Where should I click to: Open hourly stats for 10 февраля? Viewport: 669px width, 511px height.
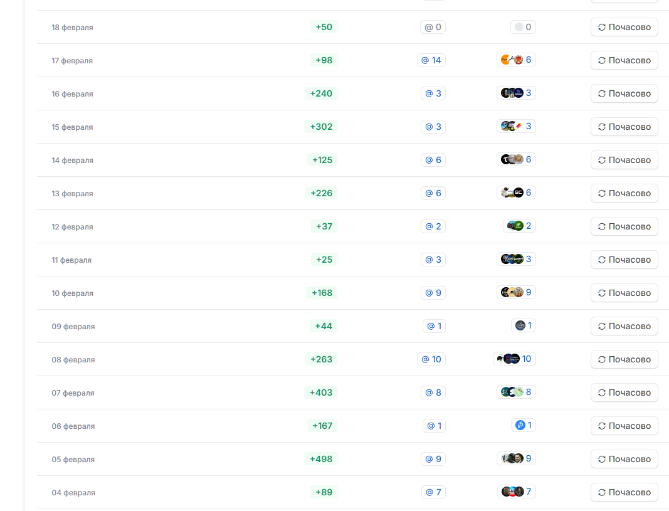(624, 293)
